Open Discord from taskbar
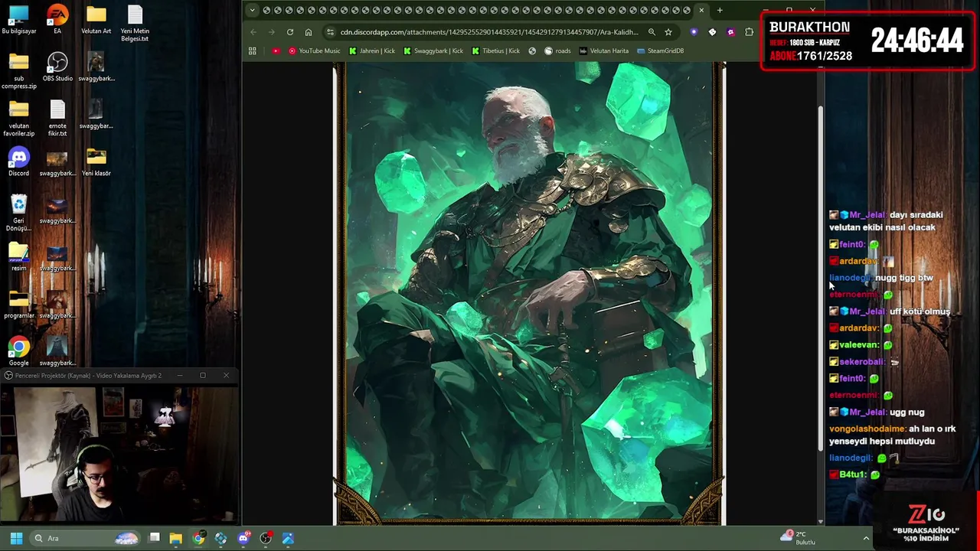The height and width of the screenshot is (551, 980). (243, 538)
